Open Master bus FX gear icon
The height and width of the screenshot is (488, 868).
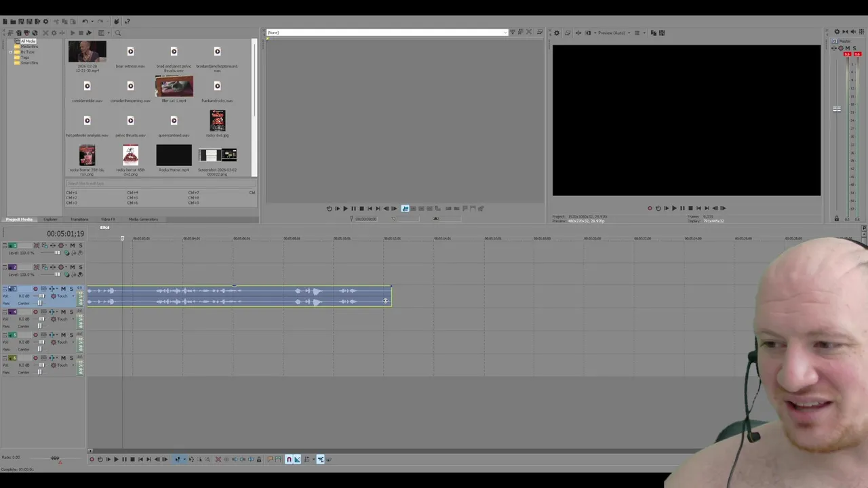click(x=840, y=47)
